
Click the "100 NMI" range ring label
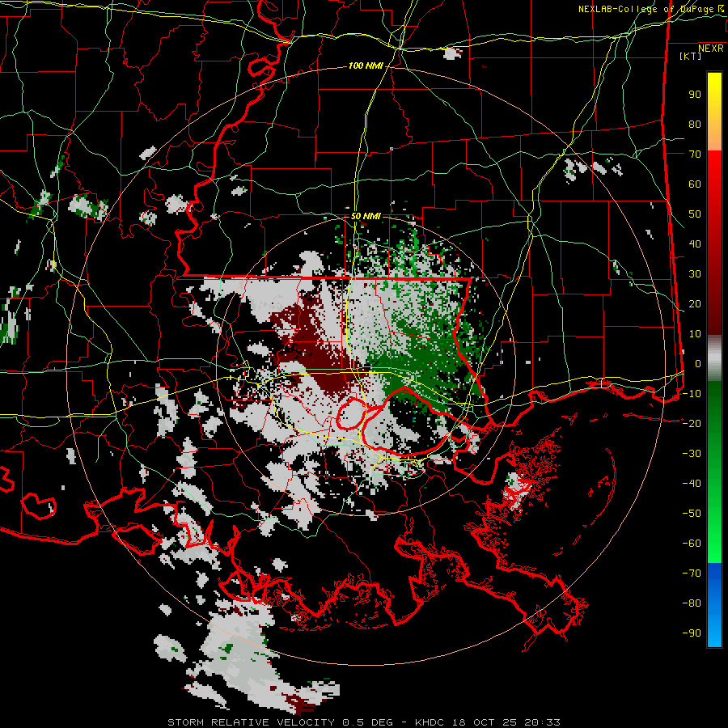click(x=366, y=66)
